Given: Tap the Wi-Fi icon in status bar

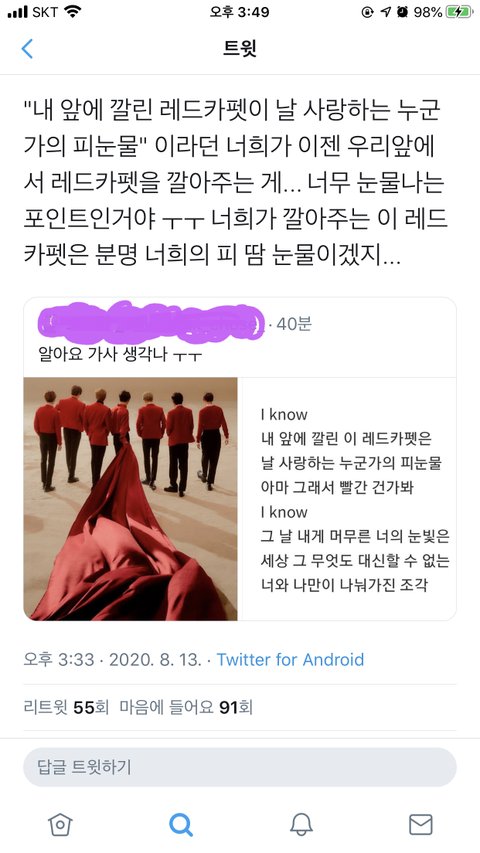Looking at the screenshot, I should [72, 11].
